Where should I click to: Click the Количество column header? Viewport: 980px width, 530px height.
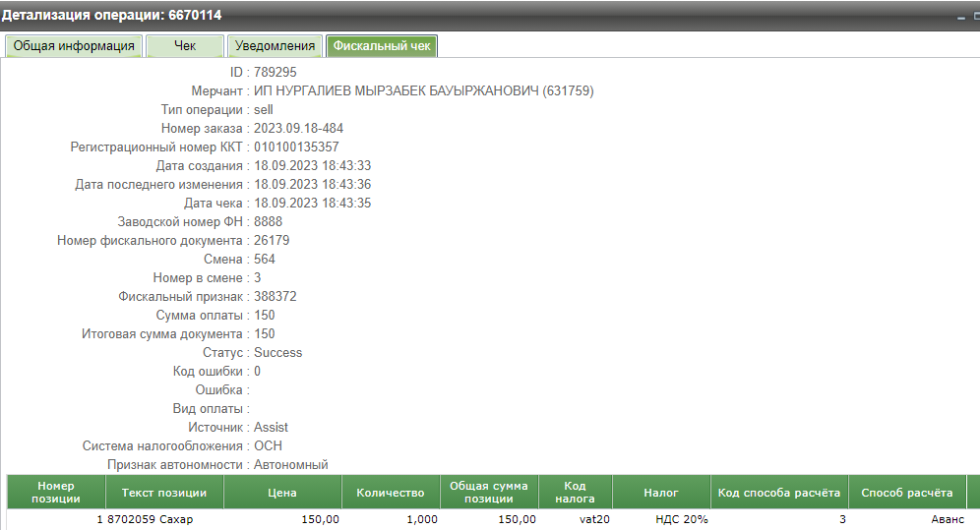[x=390, y=493]
